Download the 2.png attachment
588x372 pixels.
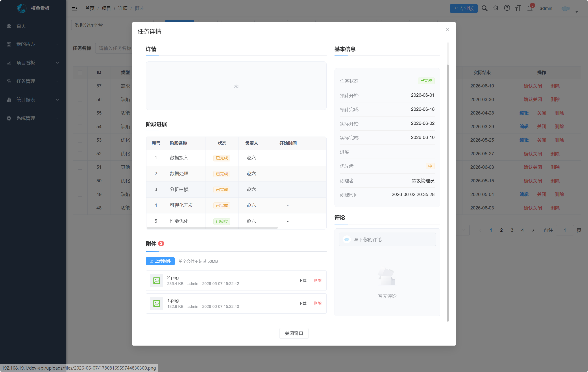pos(303,280)
